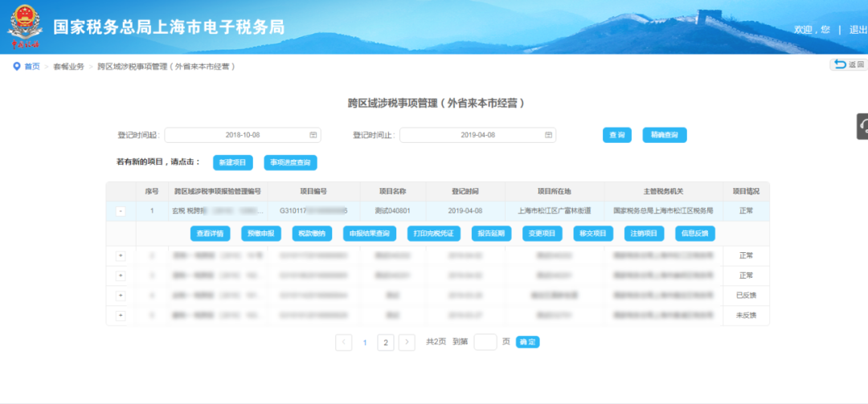This screenshot has height=404, width=868.
Task: Click the home location pin icon
Action: tap(17, 67)
